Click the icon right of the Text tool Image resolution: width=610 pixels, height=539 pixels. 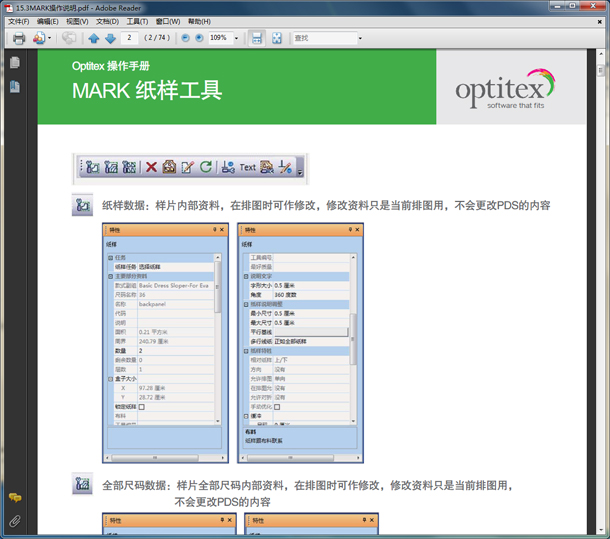coord(267,167)
